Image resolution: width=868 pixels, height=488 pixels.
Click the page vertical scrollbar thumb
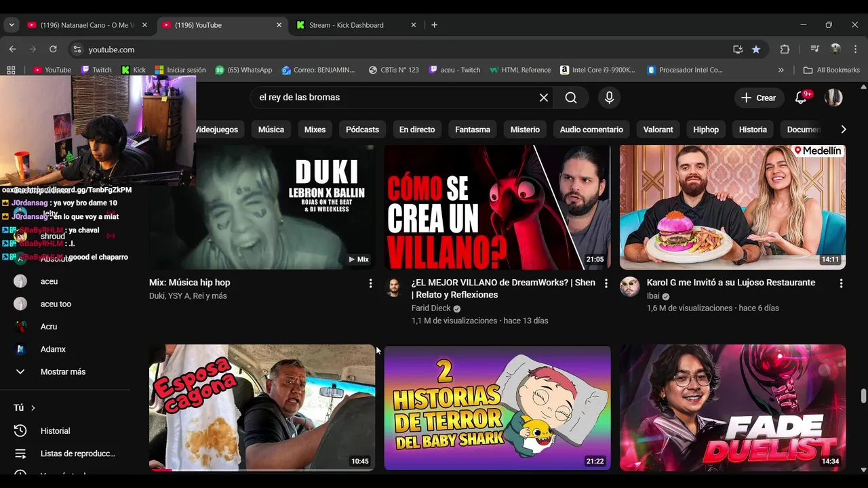[863, 396]
